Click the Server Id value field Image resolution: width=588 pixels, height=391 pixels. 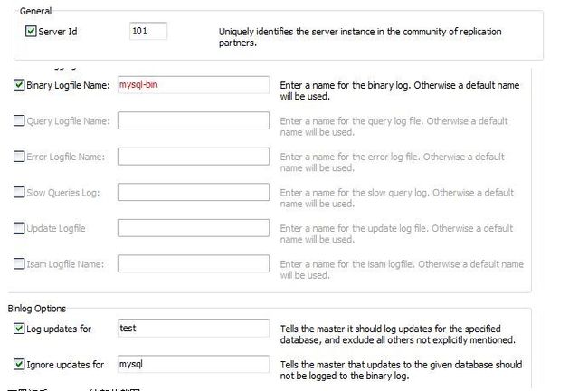click(x=148, y=31)
